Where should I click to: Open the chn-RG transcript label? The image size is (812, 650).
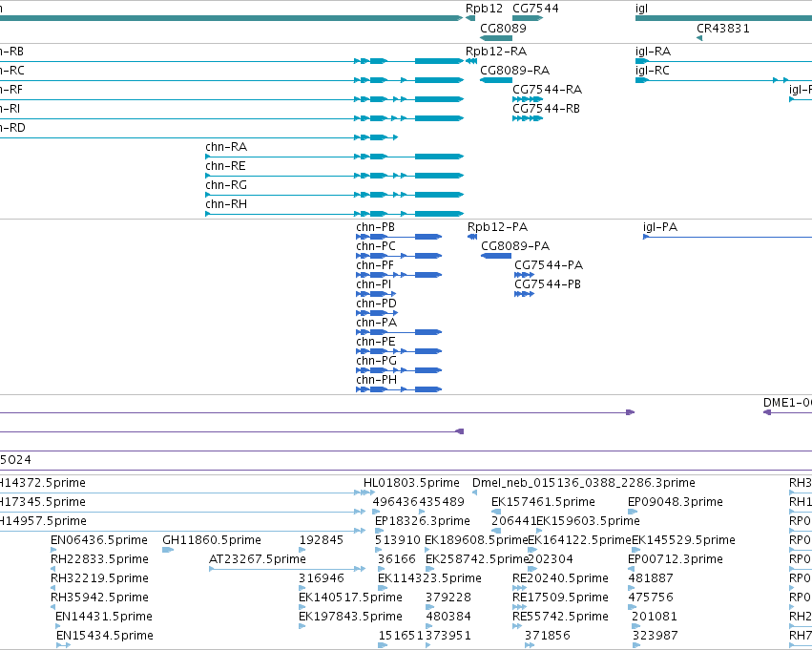click(226, 185)
